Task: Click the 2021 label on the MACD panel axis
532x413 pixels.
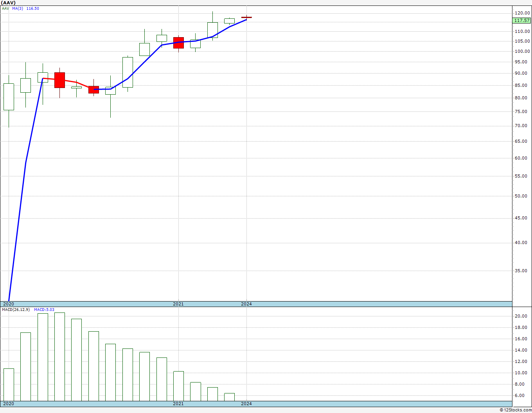Action: [x=178, y=404]
